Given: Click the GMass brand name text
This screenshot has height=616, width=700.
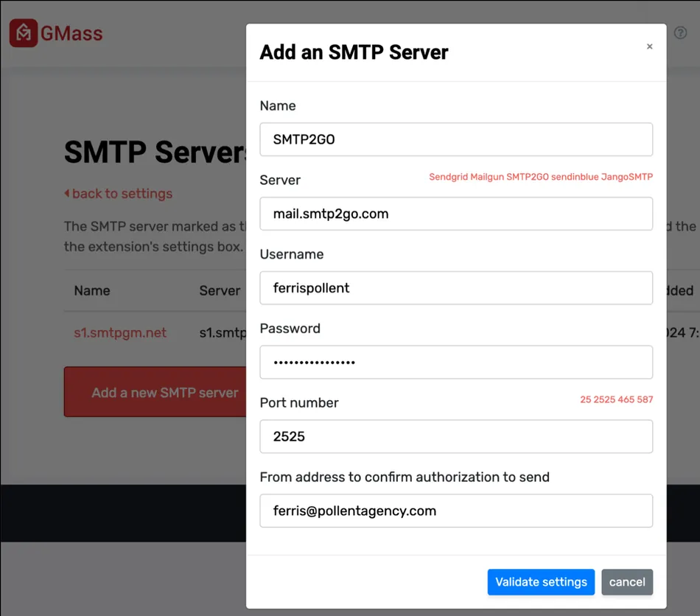Looking at the screenshot, I should pyautogui.click(x=71, y=33).
